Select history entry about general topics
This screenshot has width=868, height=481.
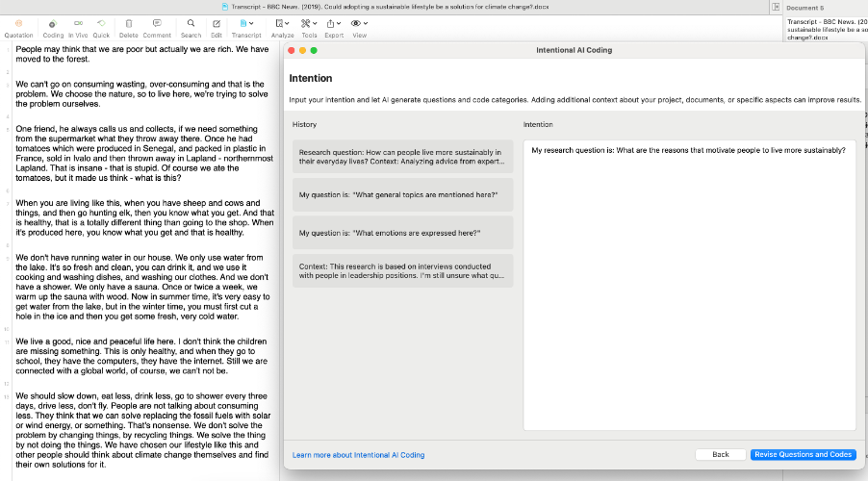[402, 194]
